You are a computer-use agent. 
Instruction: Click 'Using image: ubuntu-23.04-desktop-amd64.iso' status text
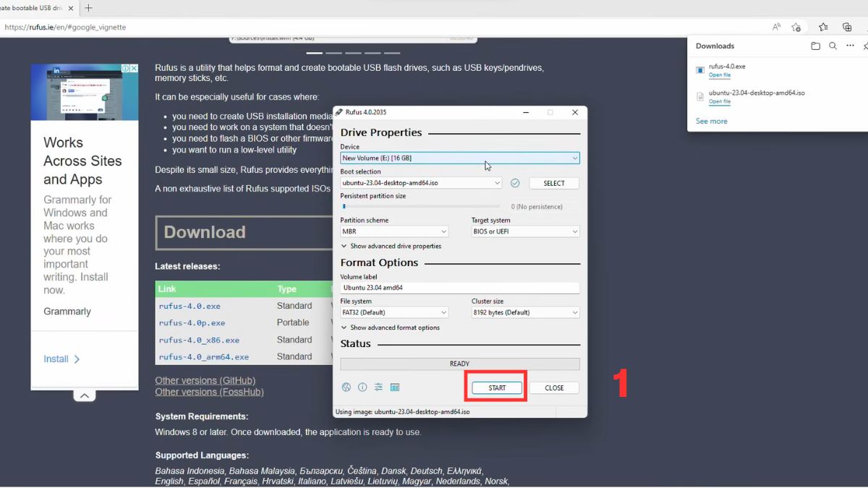402,411
